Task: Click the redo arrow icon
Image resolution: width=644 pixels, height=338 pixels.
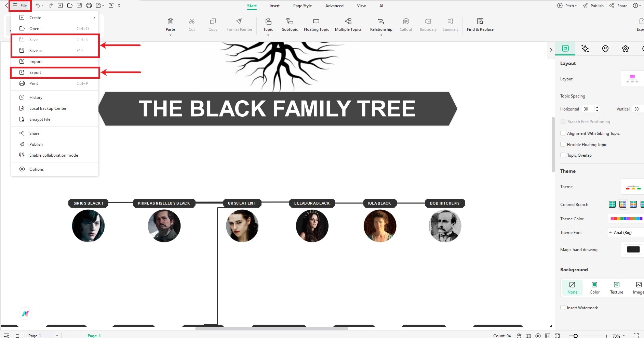Action: [x=51, y=5]
